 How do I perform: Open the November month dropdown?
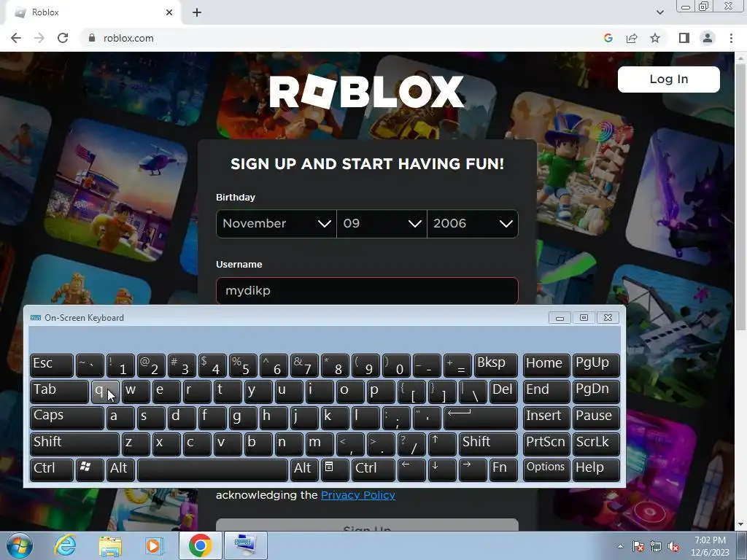[276, 223]
